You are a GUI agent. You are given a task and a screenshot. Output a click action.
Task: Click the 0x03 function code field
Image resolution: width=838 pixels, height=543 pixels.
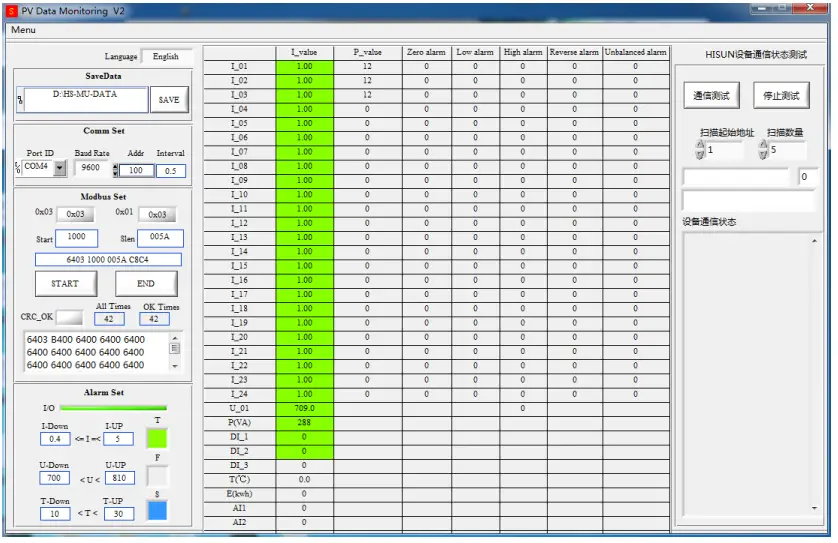(x=75, y=214)
